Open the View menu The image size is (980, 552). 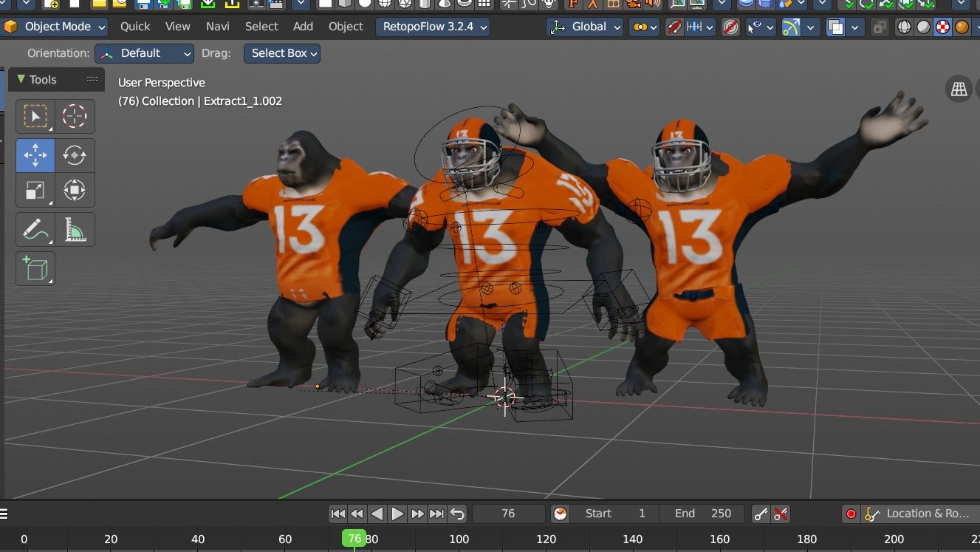point(178,27)
